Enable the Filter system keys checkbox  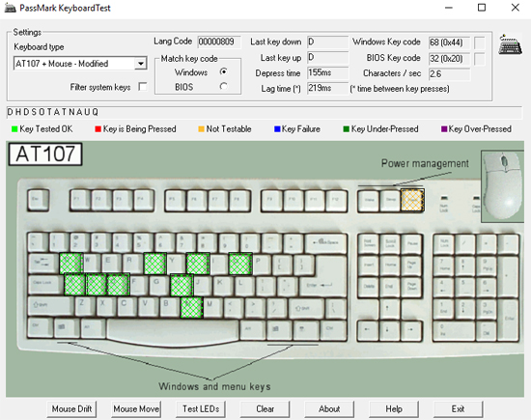(x=143, y=87)
